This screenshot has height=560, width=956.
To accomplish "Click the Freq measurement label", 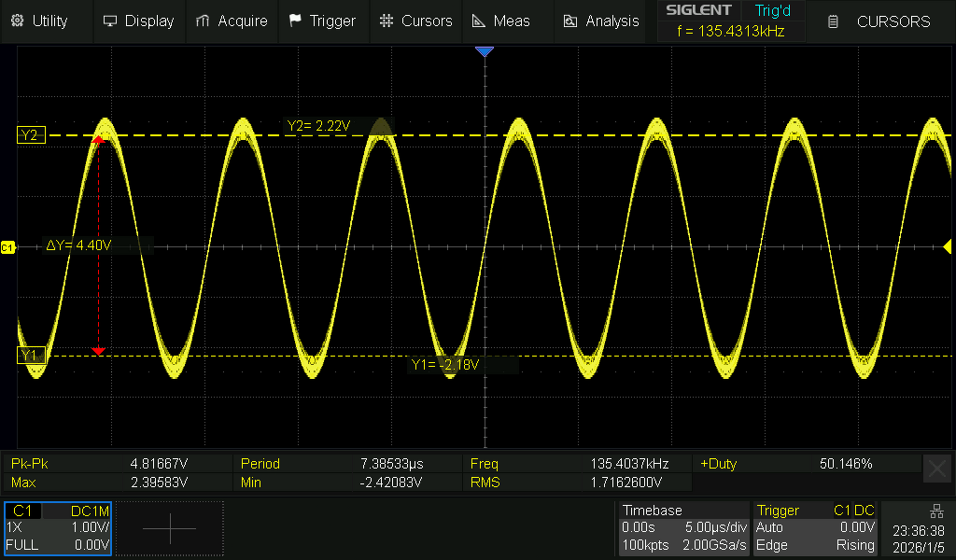I will pyautogui.click(x=485, y=464).
